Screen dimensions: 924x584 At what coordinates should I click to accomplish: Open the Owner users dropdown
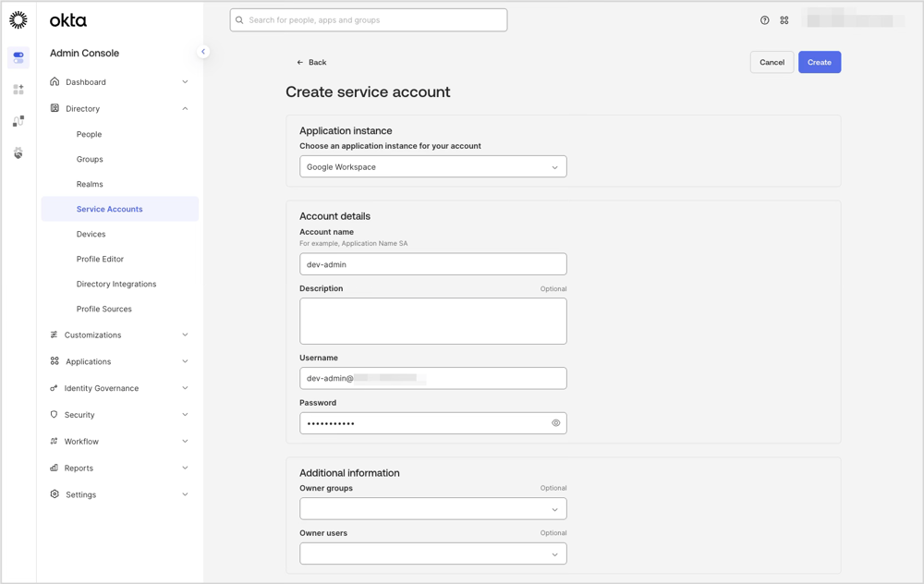tap(432, 553)
